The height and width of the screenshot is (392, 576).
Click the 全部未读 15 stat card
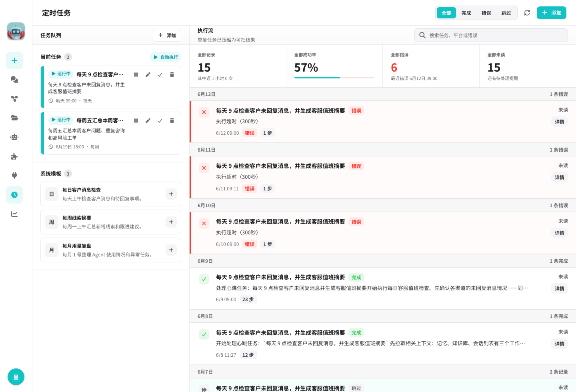click(528, 66)
